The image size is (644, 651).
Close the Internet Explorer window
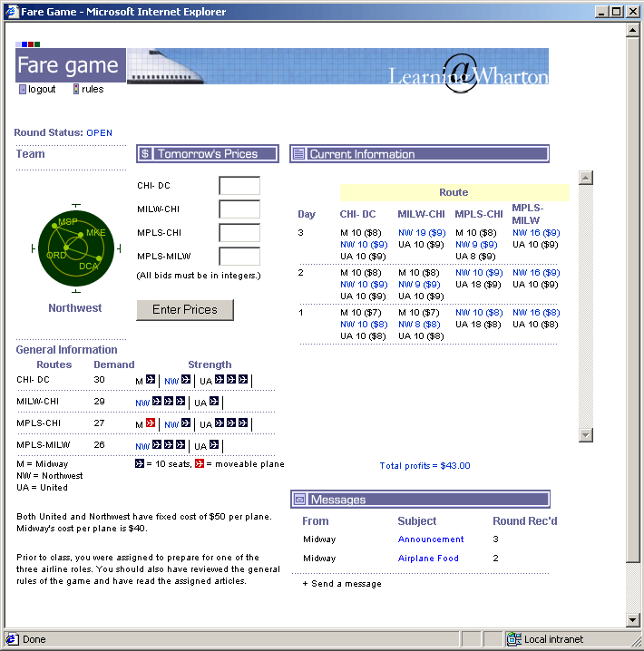point(633,12)
